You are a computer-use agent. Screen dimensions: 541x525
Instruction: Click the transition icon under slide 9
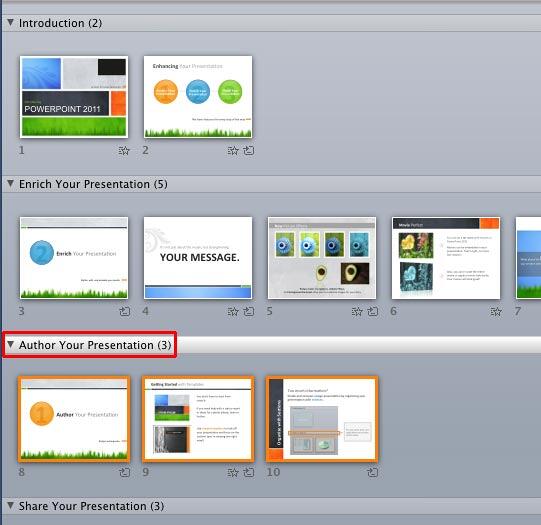[249, 472]
